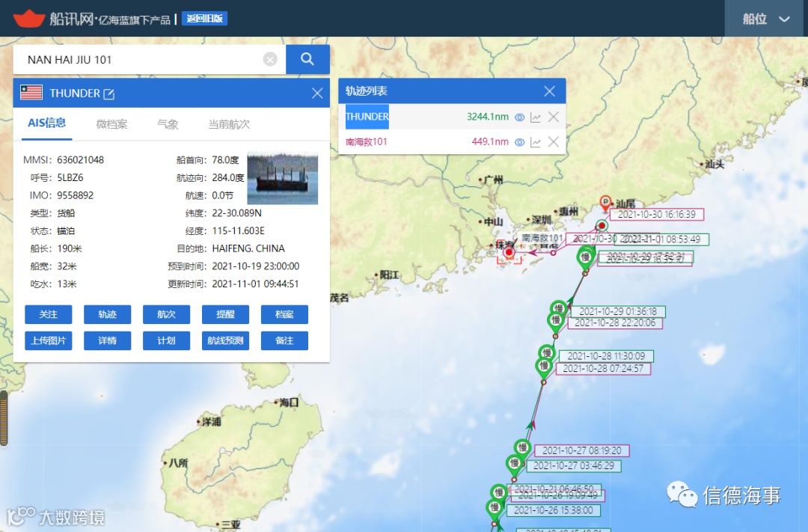
Task: Open THUNDER track chart icon
Action: (x=536, y=117)
